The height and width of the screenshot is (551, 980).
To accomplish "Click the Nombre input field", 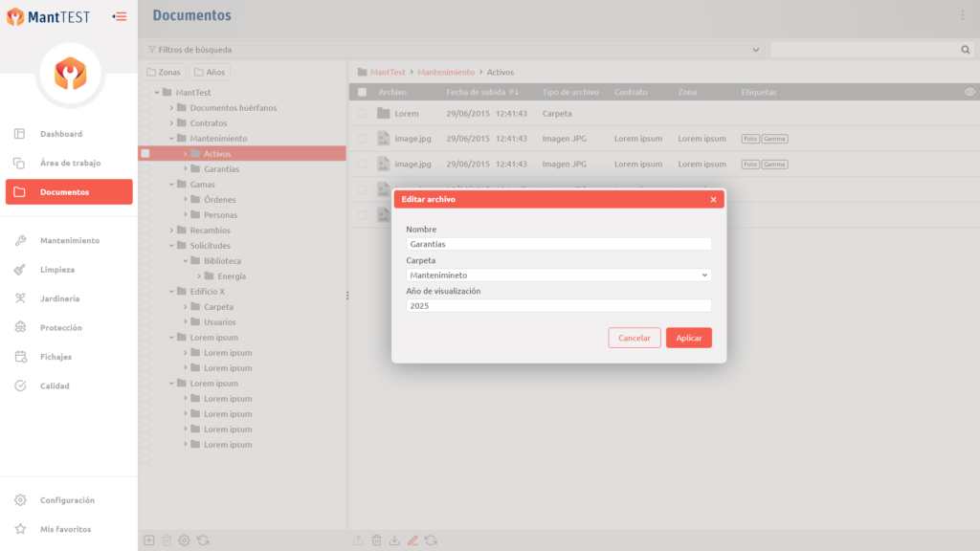I will click(558, 244).
